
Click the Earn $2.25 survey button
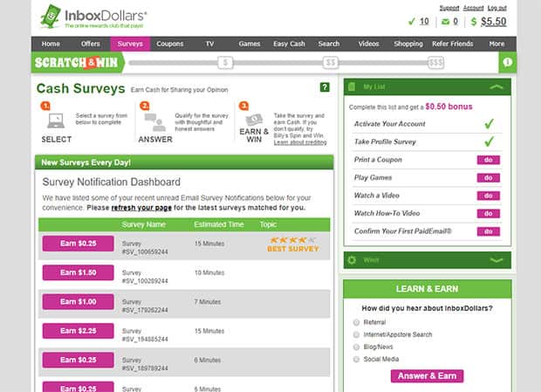78,331
